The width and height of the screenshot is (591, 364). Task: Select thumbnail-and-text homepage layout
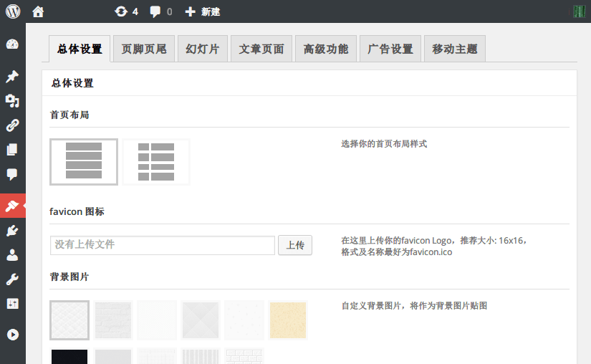tap(156, 162)
